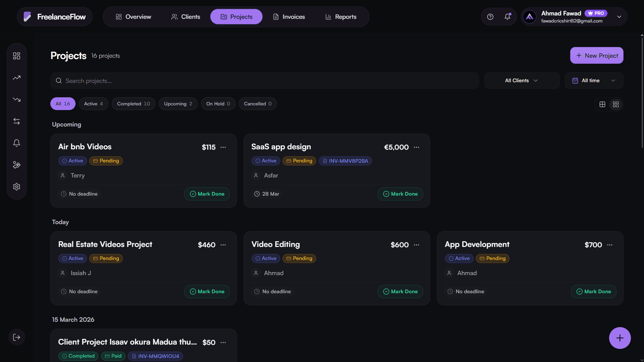
Task: Click the logout icon in the sidebar
Action: coord(16,337)
